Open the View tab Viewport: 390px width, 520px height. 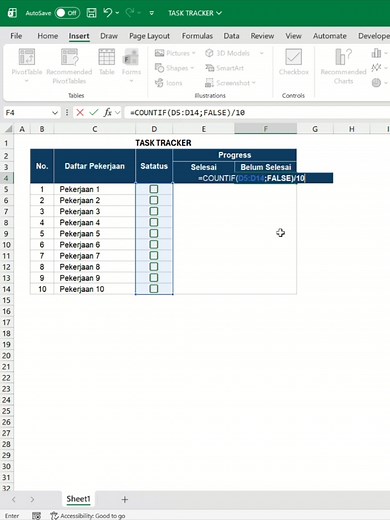pyautogui.click(x=293, y=36)
